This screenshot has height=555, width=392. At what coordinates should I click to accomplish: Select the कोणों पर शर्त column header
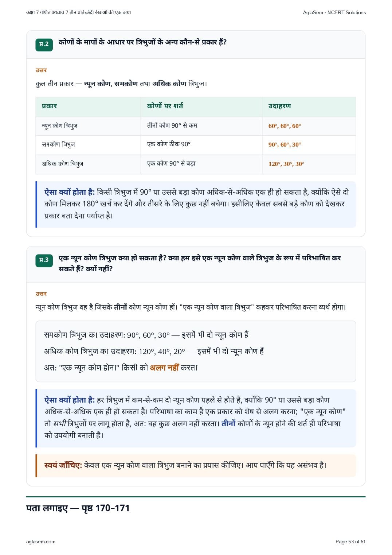[x=165, y=106]
